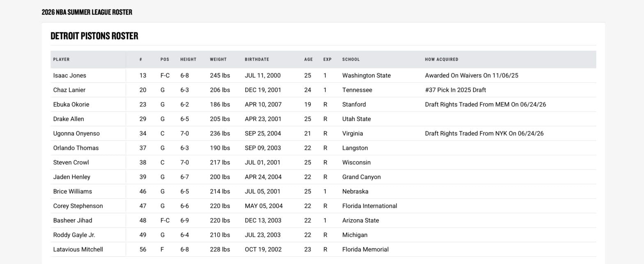Click the WEIGHT column header
The height and width of the screenshot is (264, 644).
[218, 59]
